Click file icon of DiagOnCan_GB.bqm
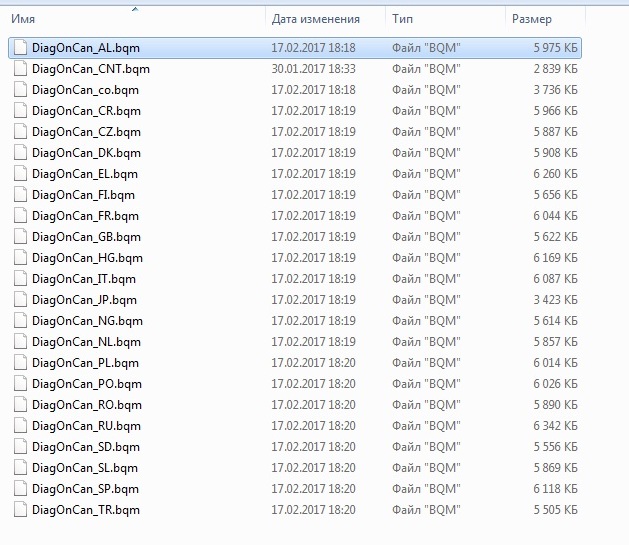Viewport: 629px width, 545px height. pyautogui.click(x=20, y=237)
